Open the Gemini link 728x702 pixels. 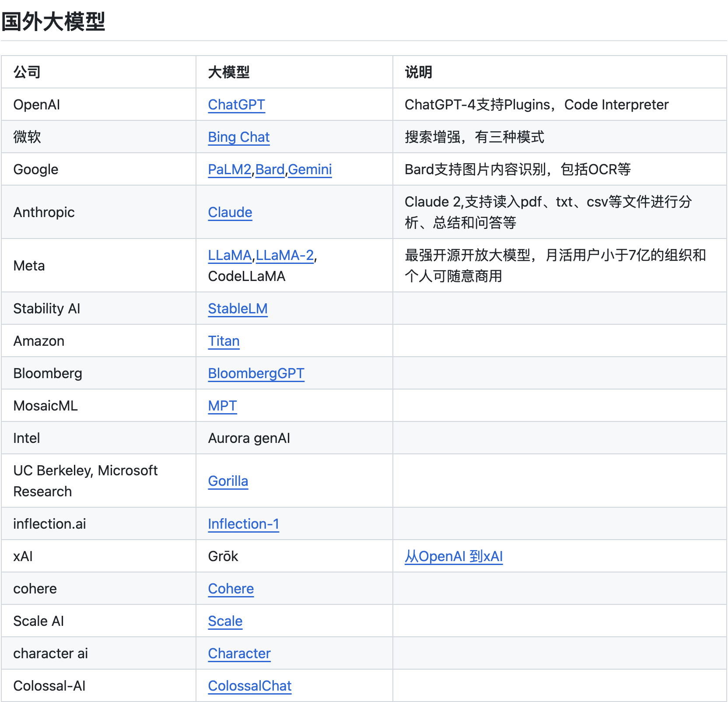(310, 169)
